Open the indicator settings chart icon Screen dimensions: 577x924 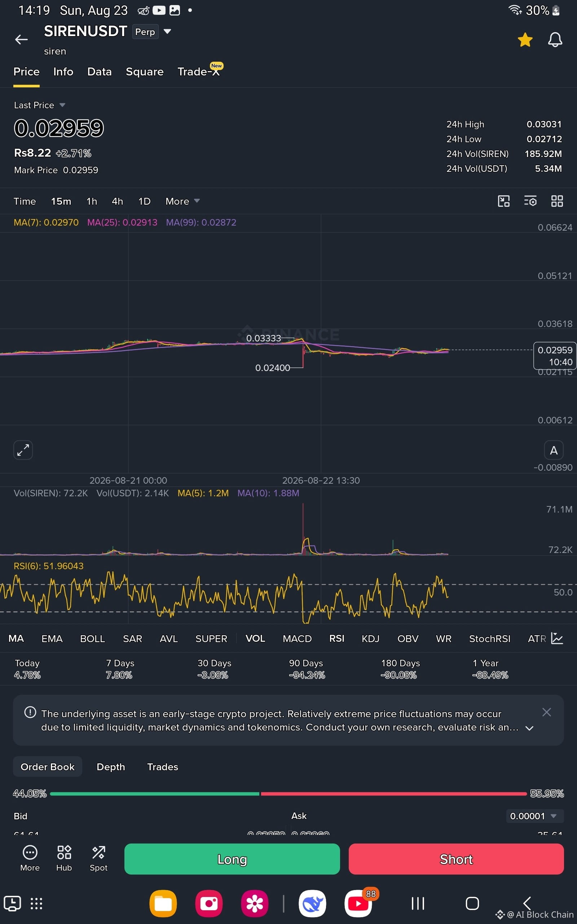pyautogui.click(x=557, y=638)
